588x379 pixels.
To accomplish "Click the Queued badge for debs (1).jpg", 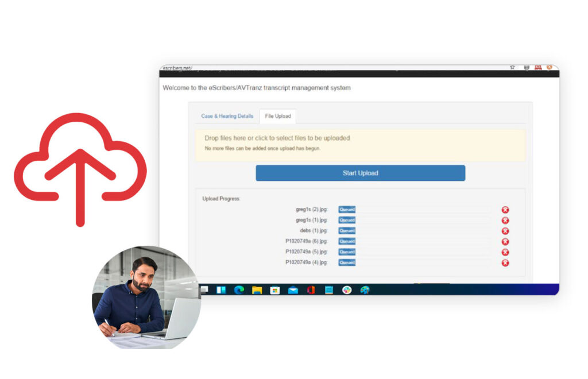I will [x=347, y=231].
